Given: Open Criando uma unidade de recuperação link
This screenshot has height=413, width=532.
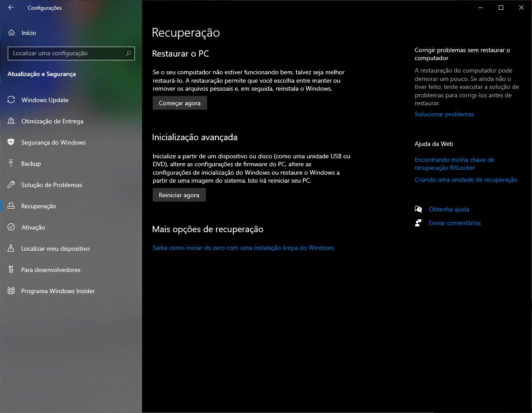Looking at the screenshot, I should coord(466,180).
